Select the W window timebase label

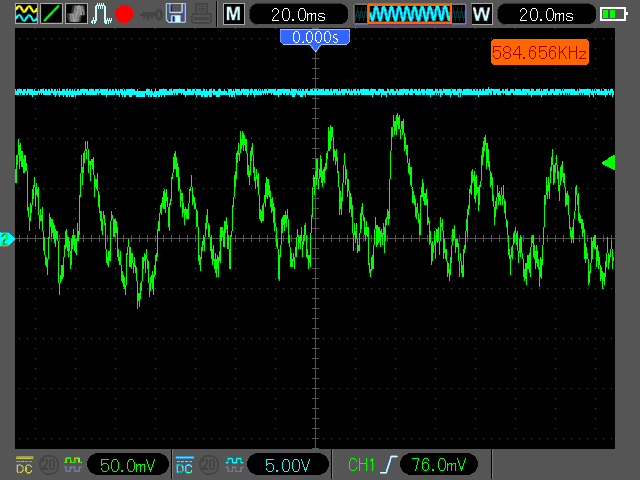(x=482, y=14)
